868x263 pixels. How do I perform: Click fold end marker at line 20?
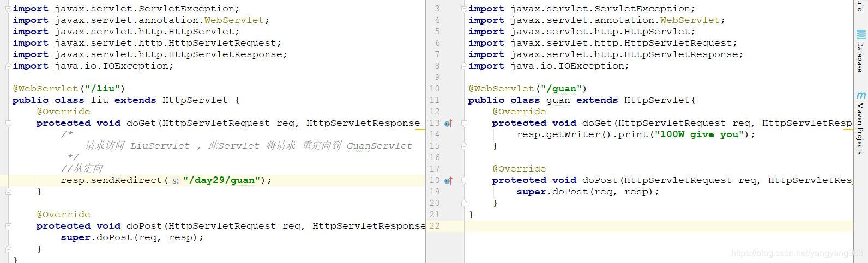click(x=464, y=203)
